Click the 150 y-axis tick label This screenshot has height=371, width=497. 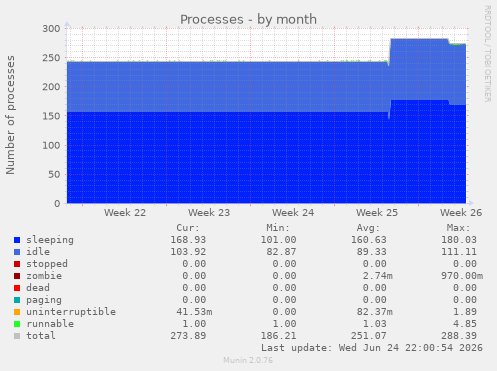51,116
